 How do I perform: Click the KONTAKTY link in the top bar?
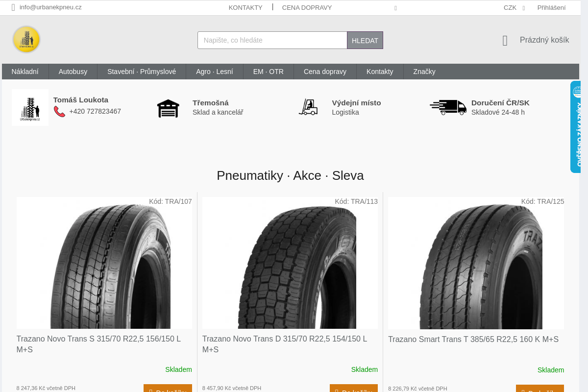click(x=245, y=7)
